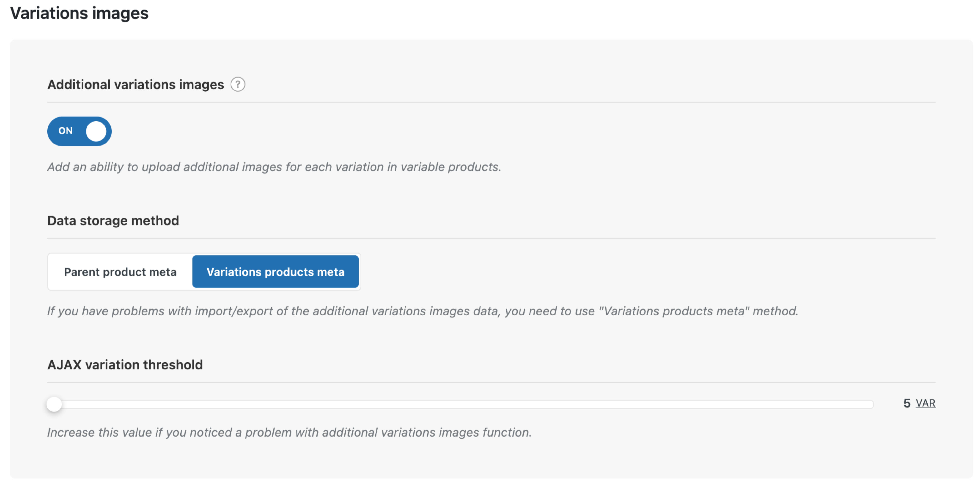The width and height of the screenshot is (980, 489).
Task: Click the Data storage method heading
Action: (x=113, y=221)
